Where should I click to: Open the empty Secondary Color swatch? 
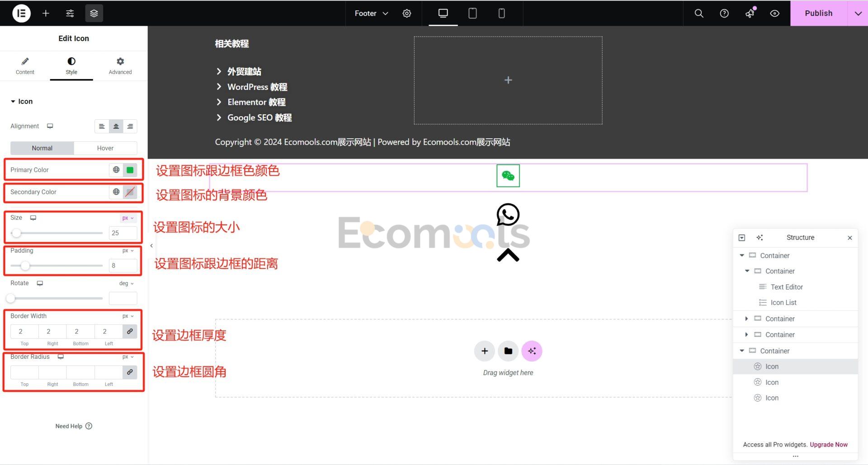click(x=130, y=192)
